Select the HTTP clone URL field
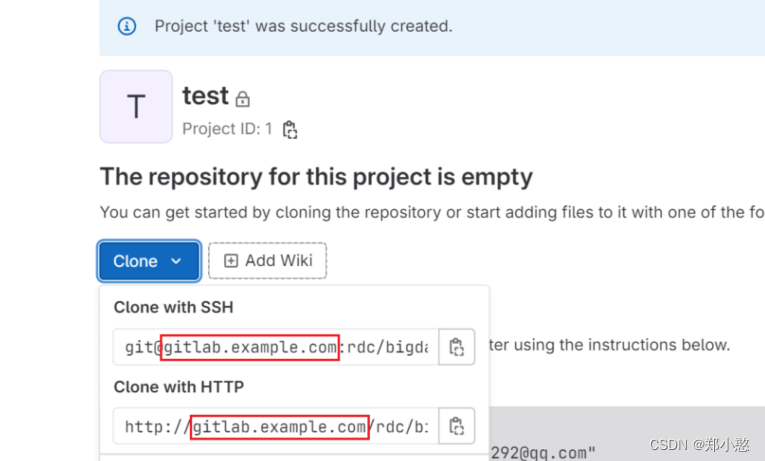Image resolution: width=765 pixels, height=461 pixels. coord(276,426)
